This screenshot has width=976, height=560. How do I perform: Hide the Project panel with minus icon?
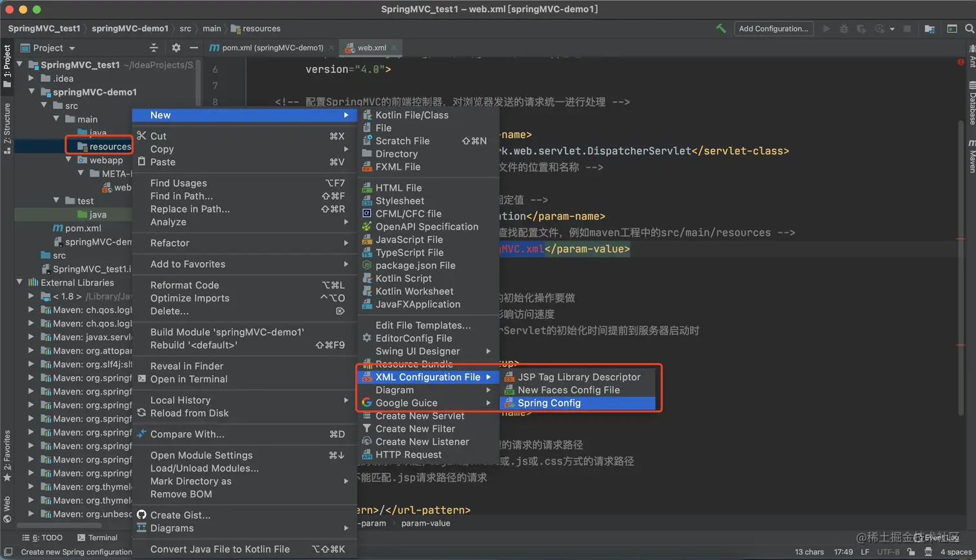click(x=194, y=48)
